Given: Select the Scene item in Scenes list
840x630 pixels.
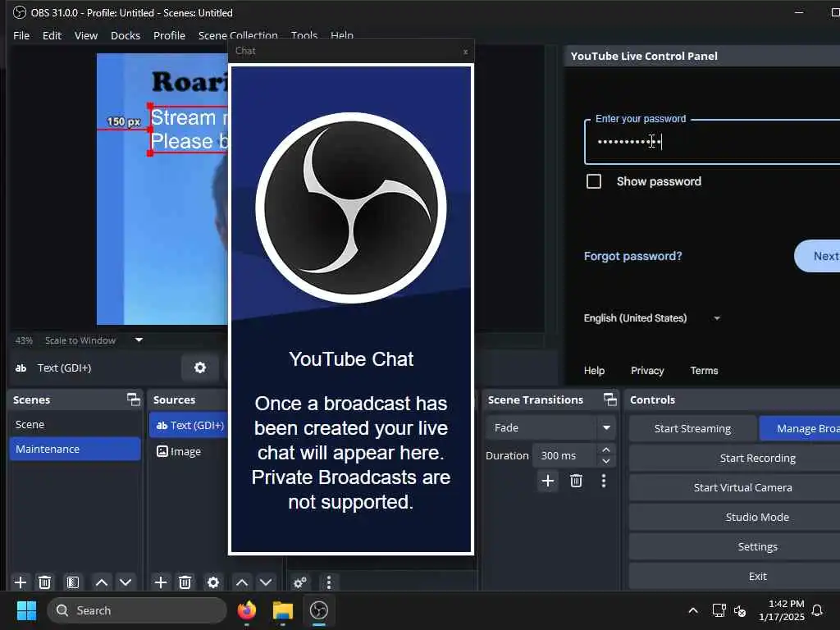Looking at the screenshot, I should point(75,424).
